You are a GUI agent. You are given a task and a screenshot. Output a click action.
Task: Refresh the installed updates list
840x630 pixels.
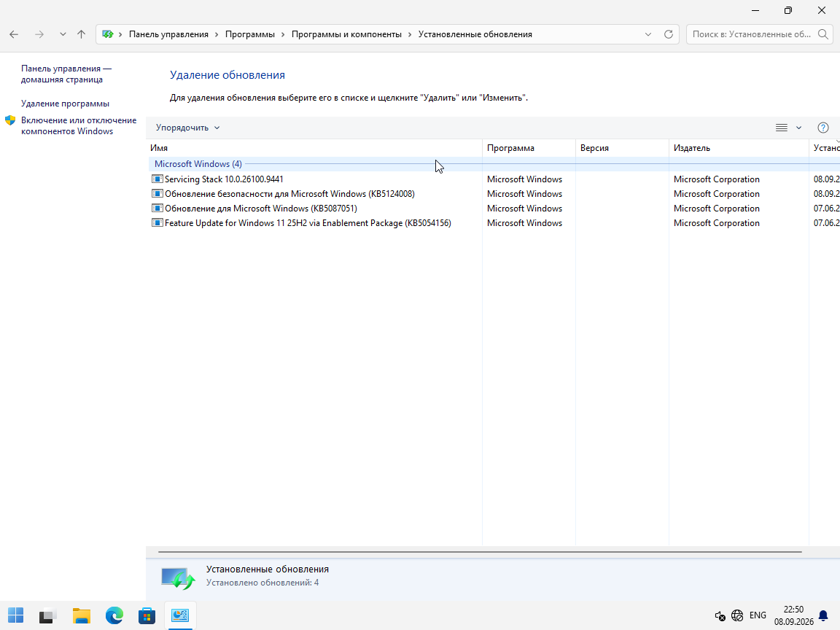(669, 34)
